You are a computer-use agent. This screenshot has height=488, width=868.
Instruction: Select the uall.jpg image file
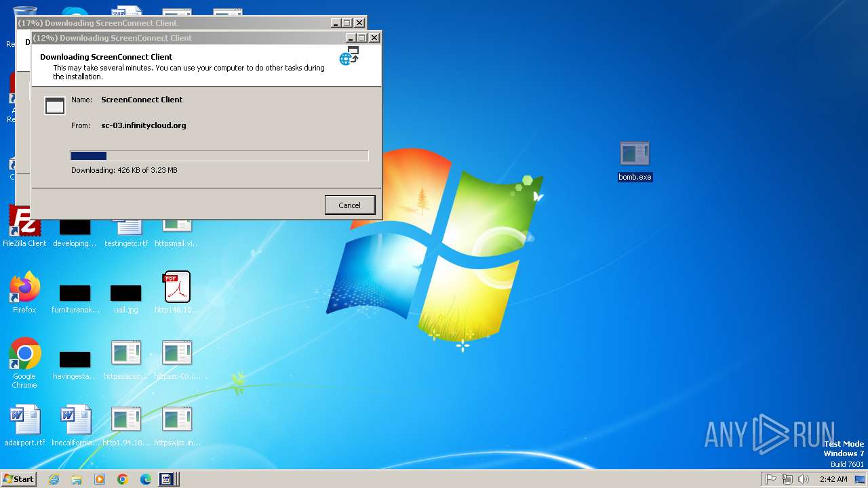tap(126, 298)
